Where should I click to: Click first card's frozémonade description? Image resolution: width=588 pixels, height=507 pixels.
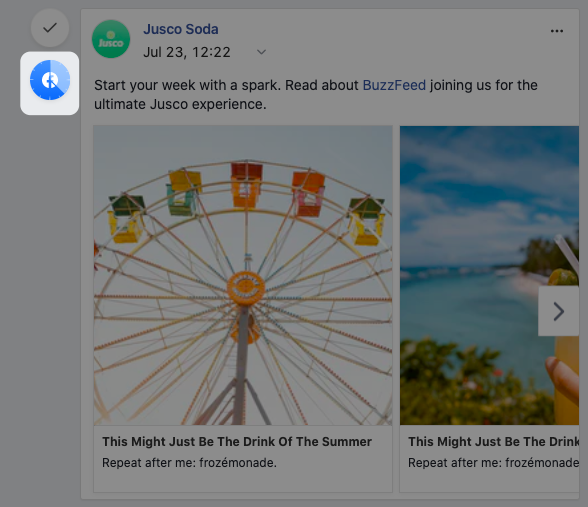[189, 463]
